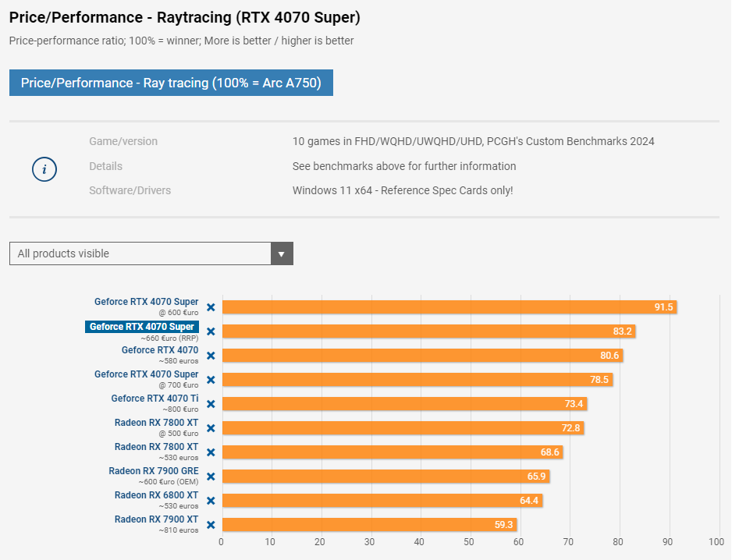Screen dimensions: 739x560
Task: Open the Radeon RX 7900 XT link
Action: [157, 519]
